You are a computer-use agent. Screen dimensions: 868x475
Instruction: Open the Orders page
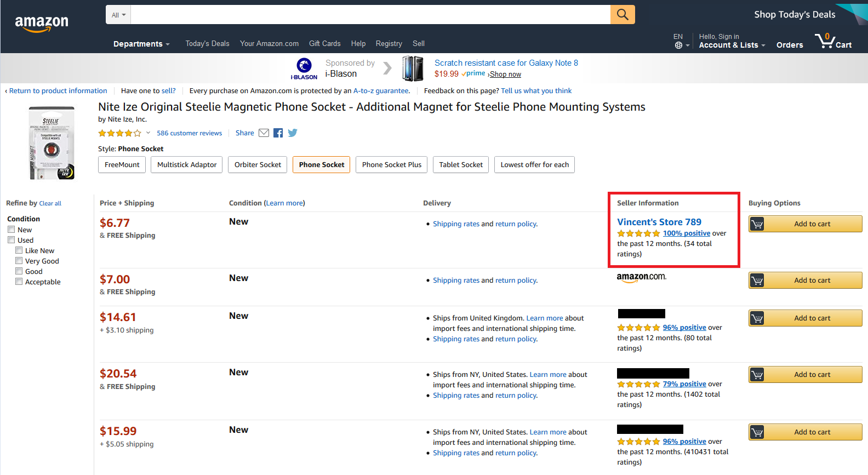coord(790,45)
